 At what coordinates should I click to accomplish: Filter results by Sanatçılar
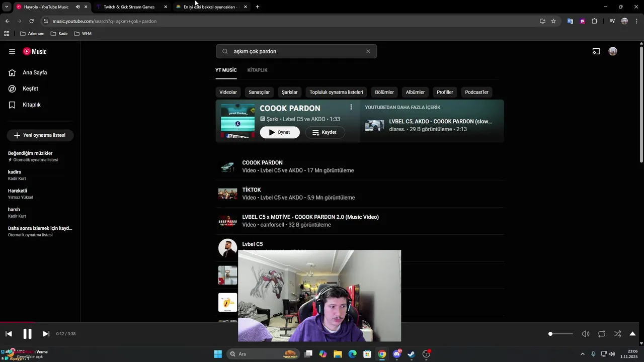pos(259,92)
